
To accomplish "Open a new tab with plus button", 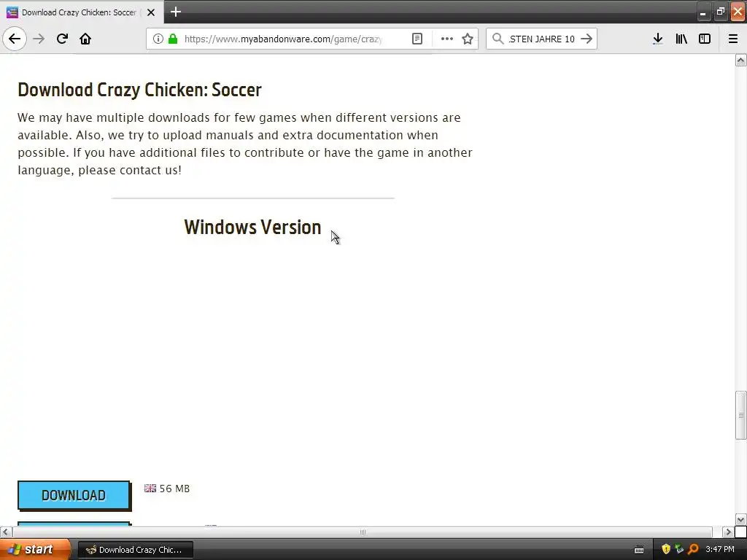I will coord(175,12).
